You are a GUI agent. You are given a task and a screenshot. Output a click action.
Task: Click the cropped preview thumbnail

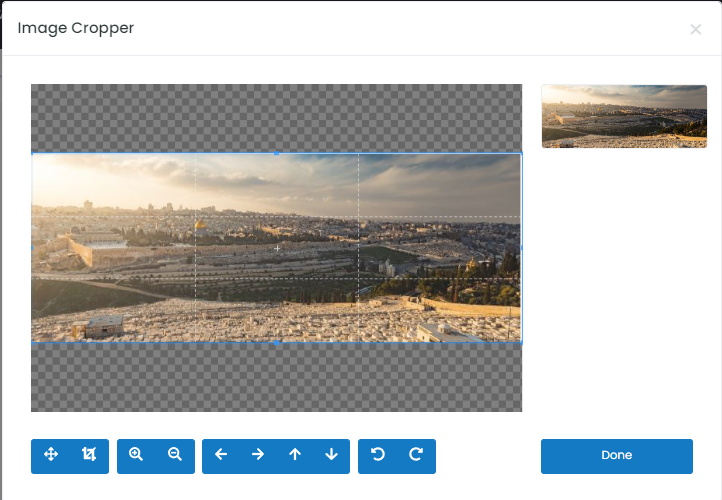pyautogui.click(x=624, y=116)
